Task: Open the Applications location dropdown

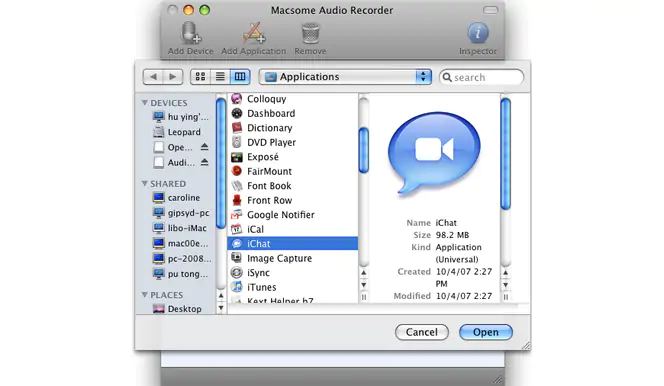Action: [345, 77]
